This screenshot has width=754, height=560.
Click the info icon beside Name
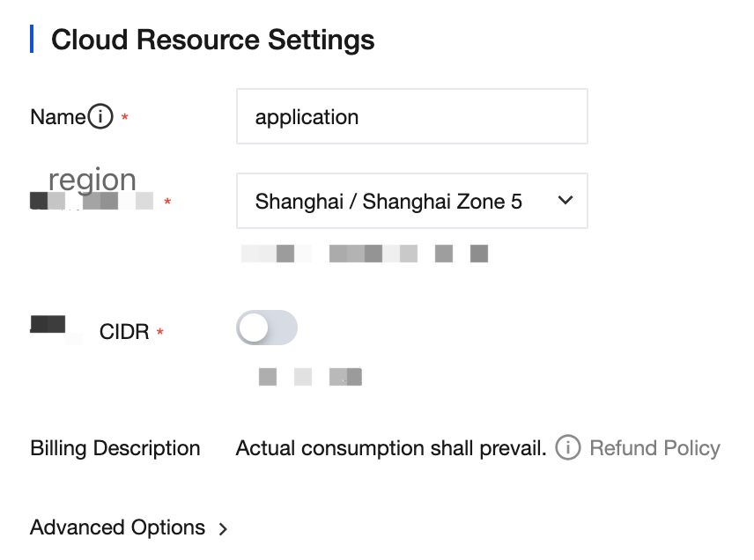(100, 116)
